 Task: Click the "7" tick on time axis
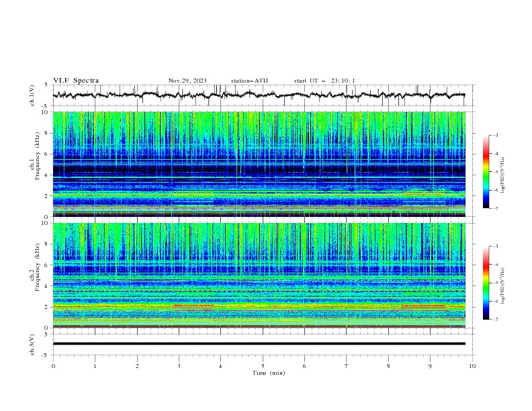347,366
